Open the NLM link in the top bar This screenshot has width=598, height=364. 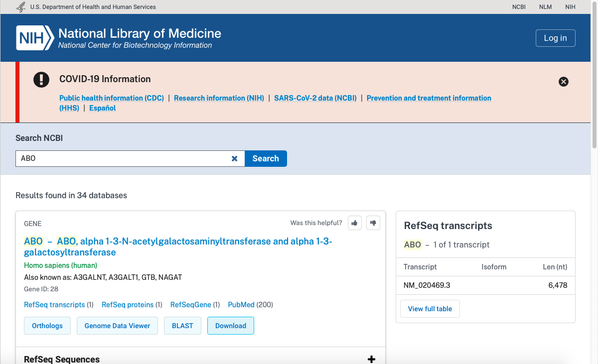[545, 7]
